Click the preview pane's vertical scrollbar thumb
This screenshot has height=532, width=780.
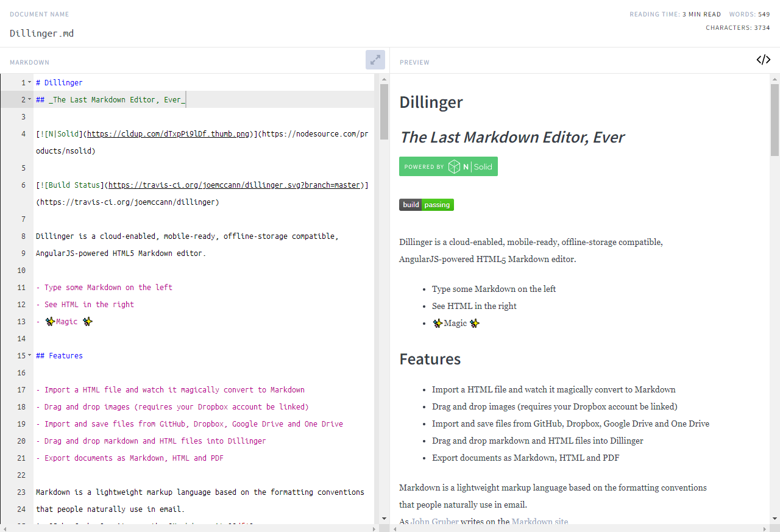click(x=775, y=120)
